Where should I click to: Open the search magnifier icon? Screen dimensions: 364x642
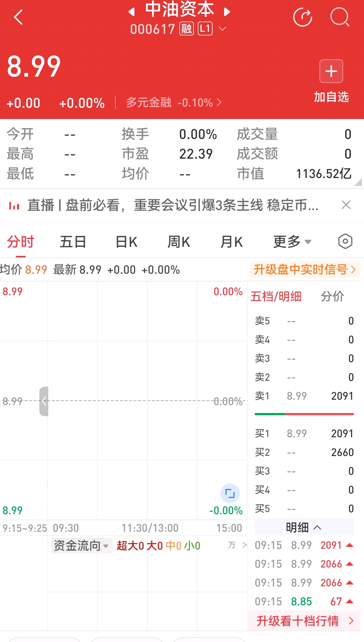click(x=340, y=17)
